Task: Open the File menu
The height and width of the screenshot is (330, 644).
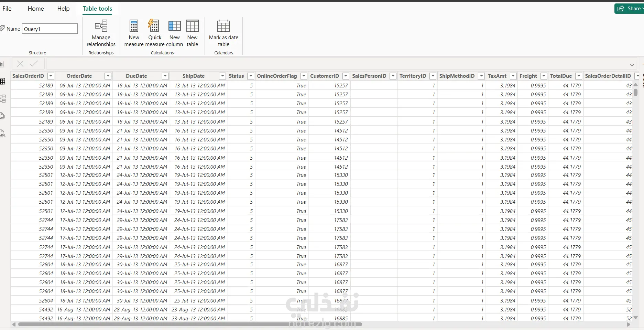Action: [7, 9]
